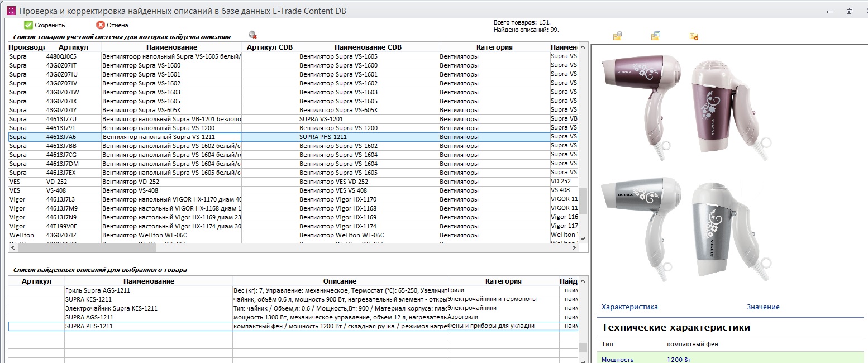Click the folder with document icon above the images

617,36
